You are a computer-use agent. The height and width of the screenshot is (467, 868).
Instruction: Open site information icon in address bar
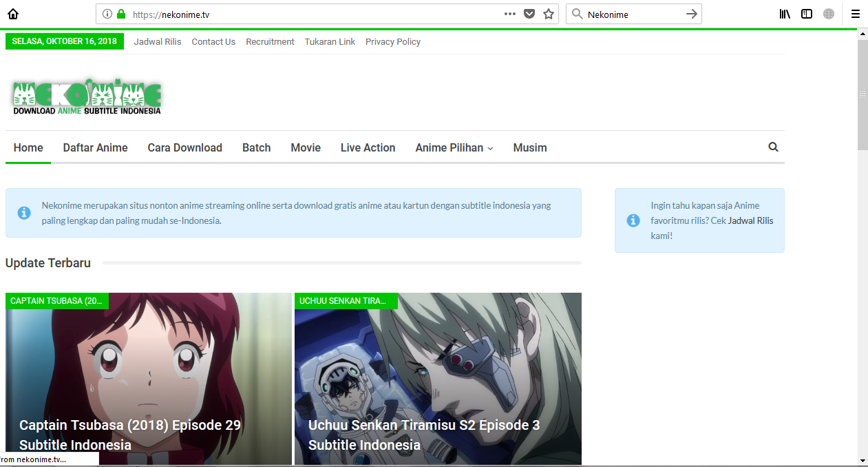pyautogui.click(x=107, y=14)
